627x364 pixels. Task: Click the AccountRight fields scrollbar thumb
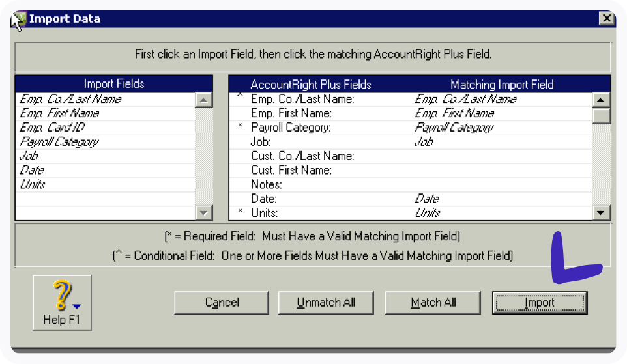601,117
